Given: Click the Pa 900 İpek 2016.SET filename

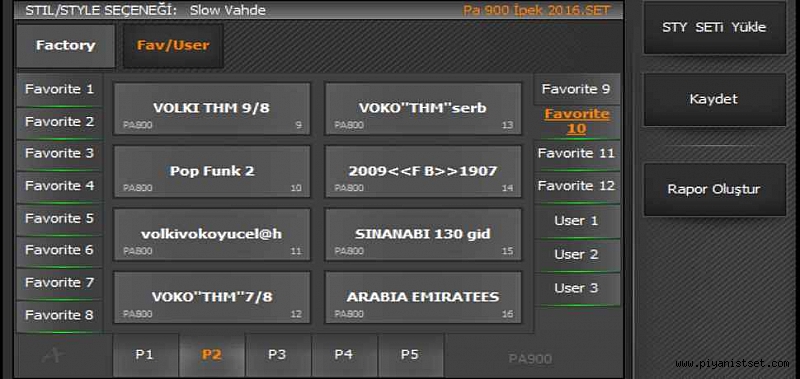Looking at the screenshot, I should (537, 10).
